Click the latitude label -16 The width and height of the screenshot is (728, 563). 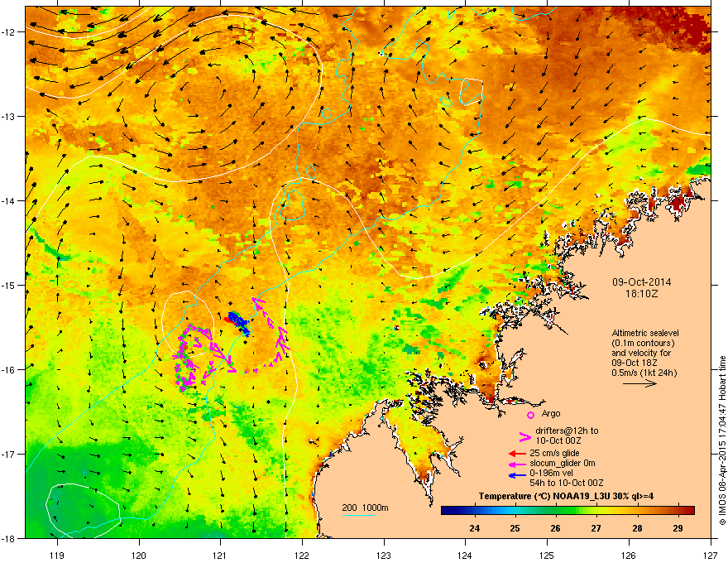8,369
